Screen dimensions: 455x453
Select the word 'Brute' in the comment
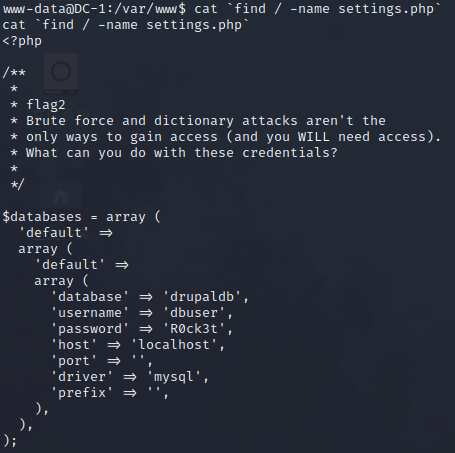[46, 121]
